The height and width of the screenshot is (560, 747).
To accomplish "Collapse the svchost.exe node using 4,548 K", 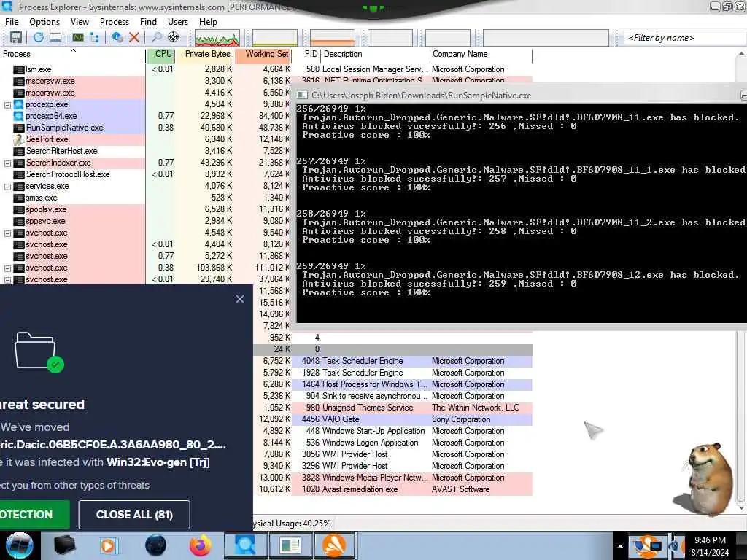I will pyautogui.click(x=7, y=233).
